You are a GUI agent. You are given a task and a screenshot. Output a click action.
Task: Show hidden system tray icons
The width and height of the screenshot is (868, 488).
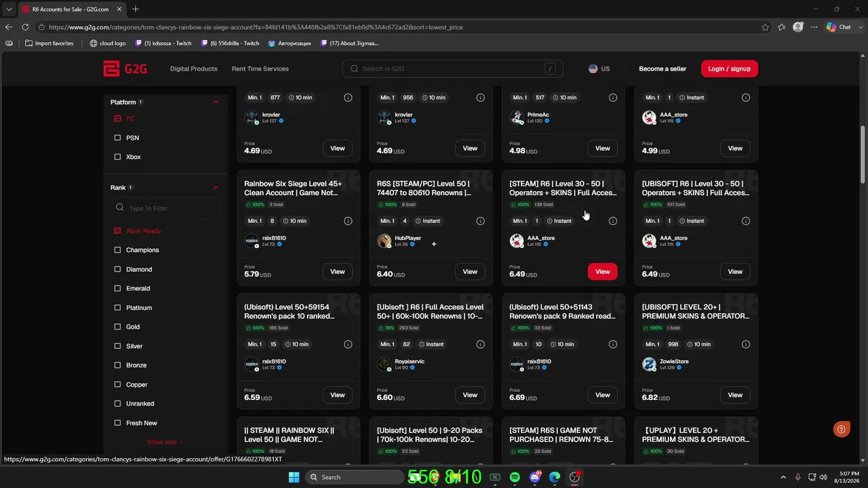point(783,477)
